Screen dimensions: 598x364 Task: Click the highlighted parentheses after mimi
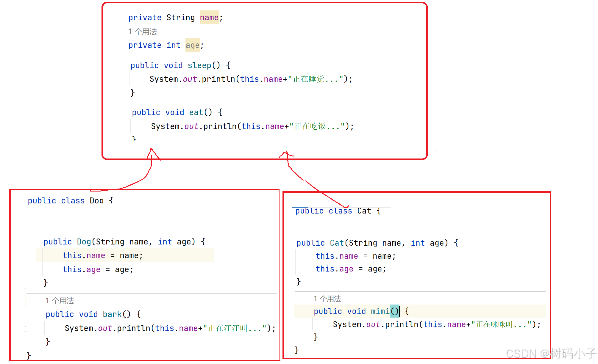395,311
